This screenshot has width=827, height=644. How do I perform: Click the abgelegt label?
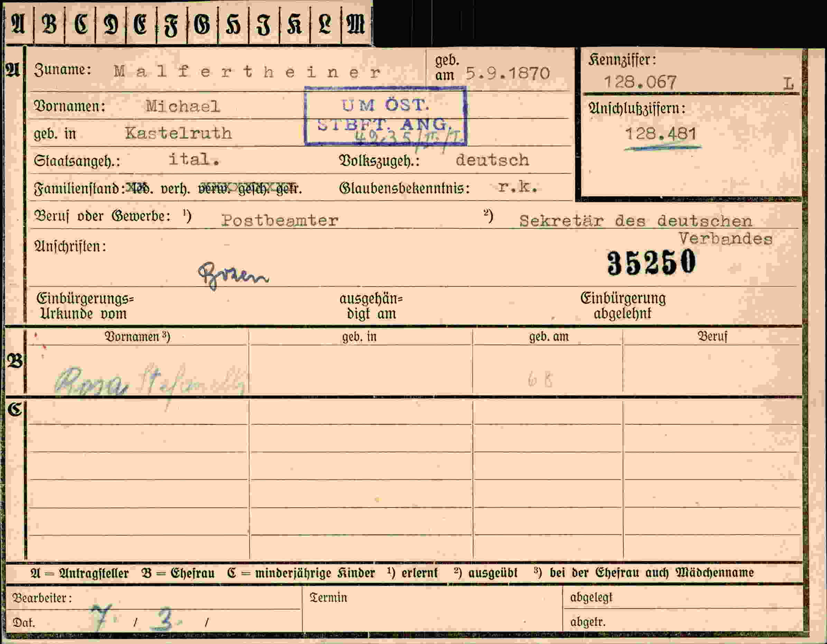(591, 597)
